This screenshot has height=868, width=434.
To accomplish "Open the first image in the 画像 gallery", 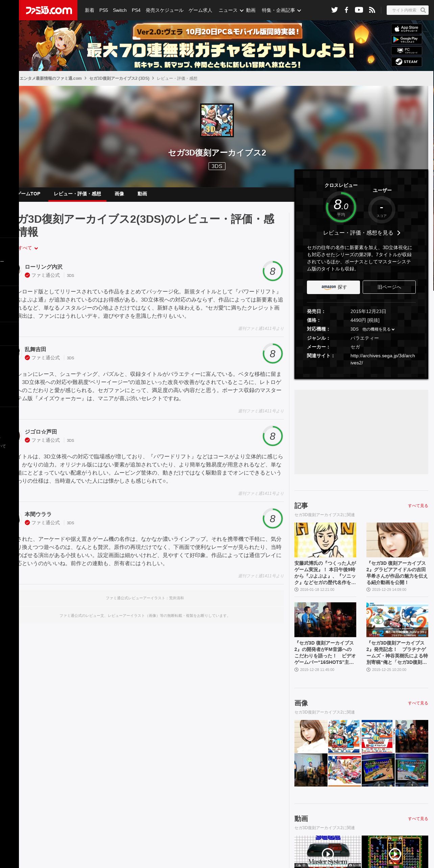I will pos(311,736).
